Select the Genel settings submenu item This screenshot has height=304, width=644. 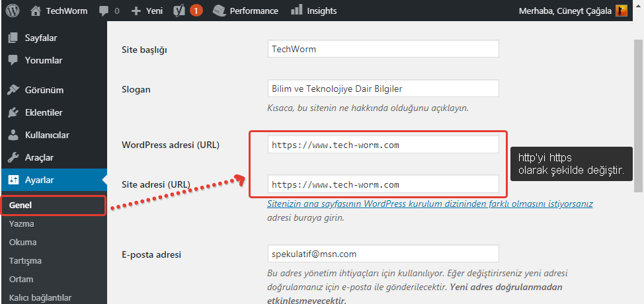(x=20, y=205)
